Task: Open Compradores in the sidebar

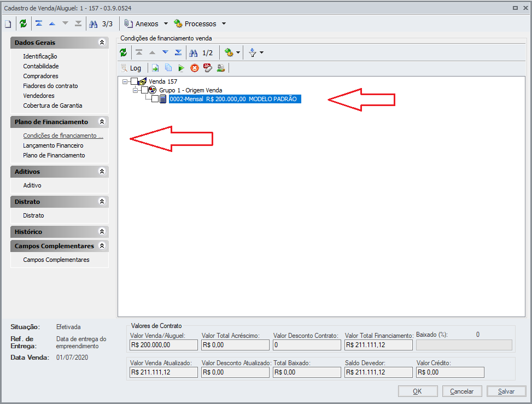Action: pyautogui.click(x=40, y=76)
